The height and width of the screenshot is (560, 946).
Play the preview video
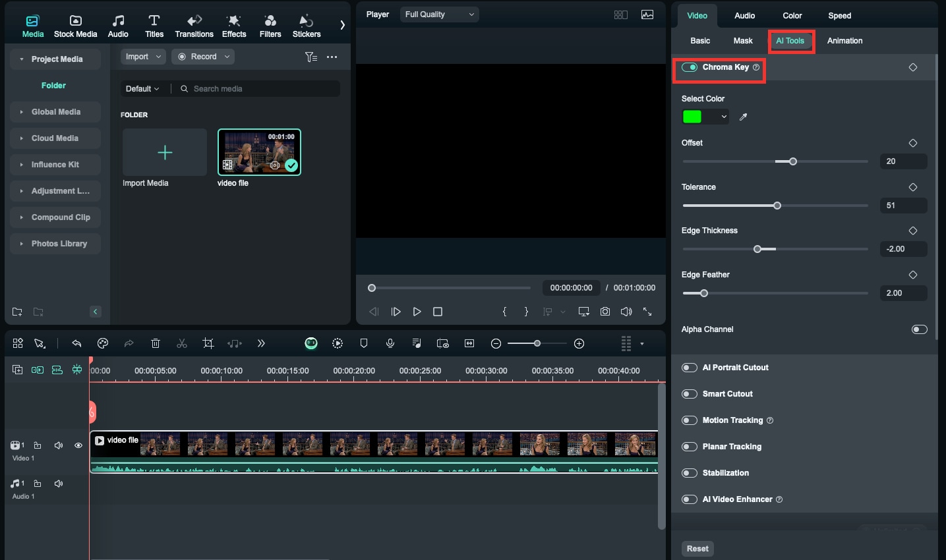pyautogui.click(x=417, y=312)
